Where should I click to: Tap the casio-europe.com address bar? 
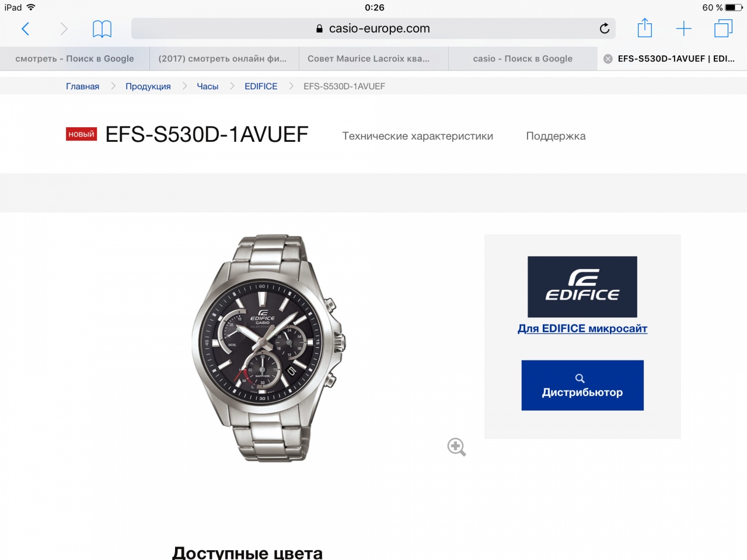pos(373,29)
